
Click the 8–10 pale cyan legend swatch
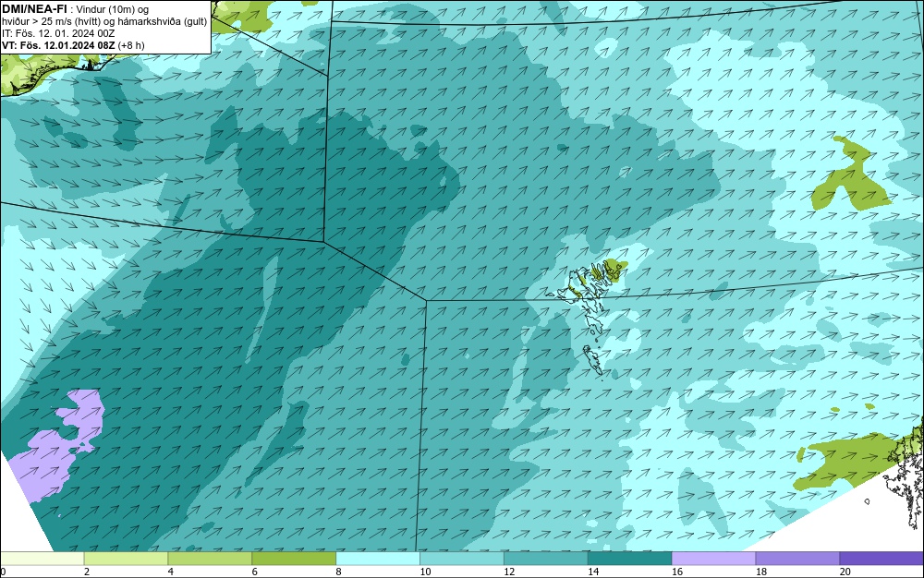coord(378,559)
